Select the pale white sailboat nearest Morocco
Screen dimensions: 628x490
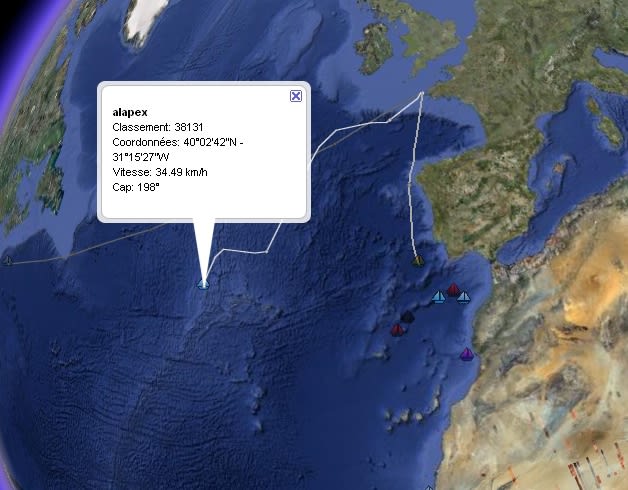(x=463, y=298)
